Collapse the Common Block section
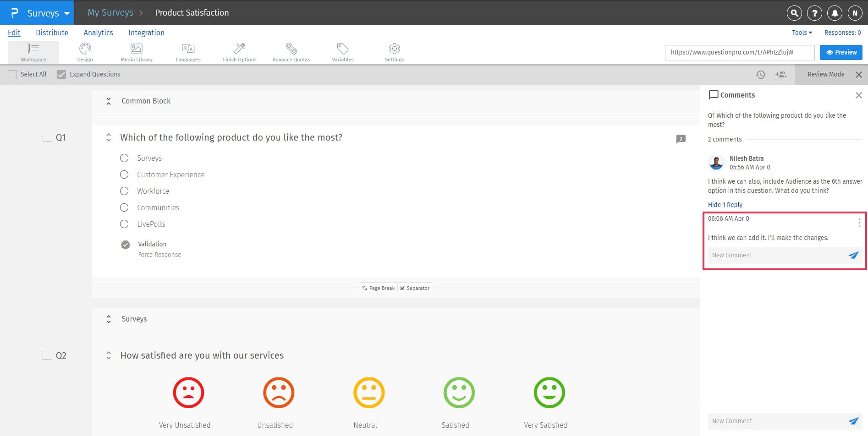The height and width of the screenshot is (436, 868). pos(109,101)
